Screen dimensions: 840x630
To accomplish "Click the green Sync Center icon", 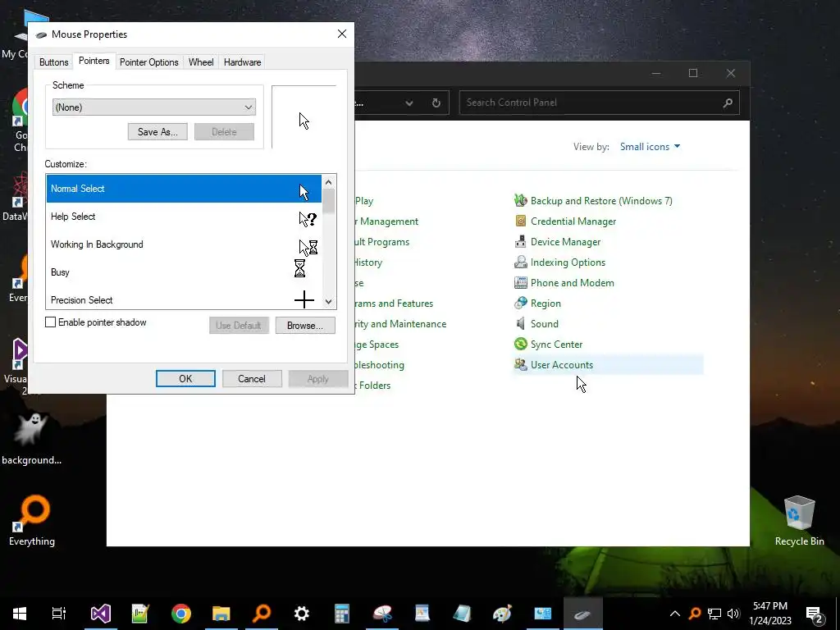I will tap(521, 344).
